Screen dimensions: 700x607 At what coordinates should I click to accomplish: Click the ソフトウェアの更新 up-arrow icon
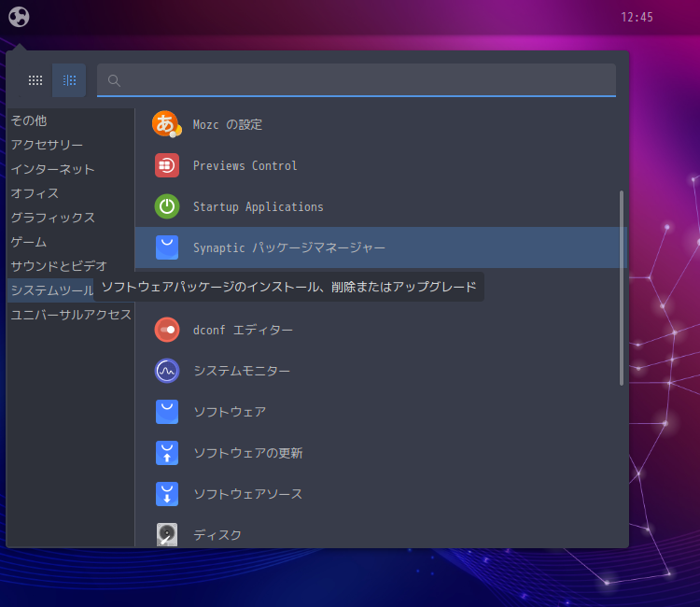point(167,453)
